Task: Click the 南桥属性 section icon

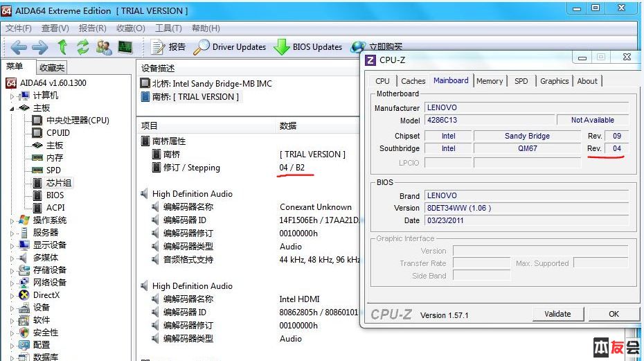Action: 145,141
